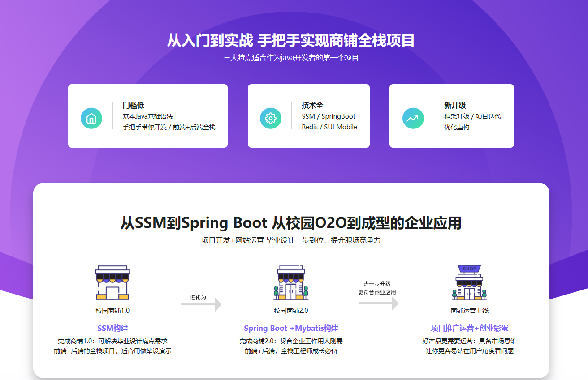This screenshot has width=588, height=380.
Task: Click the label 进化为
Action: [198, 297]
